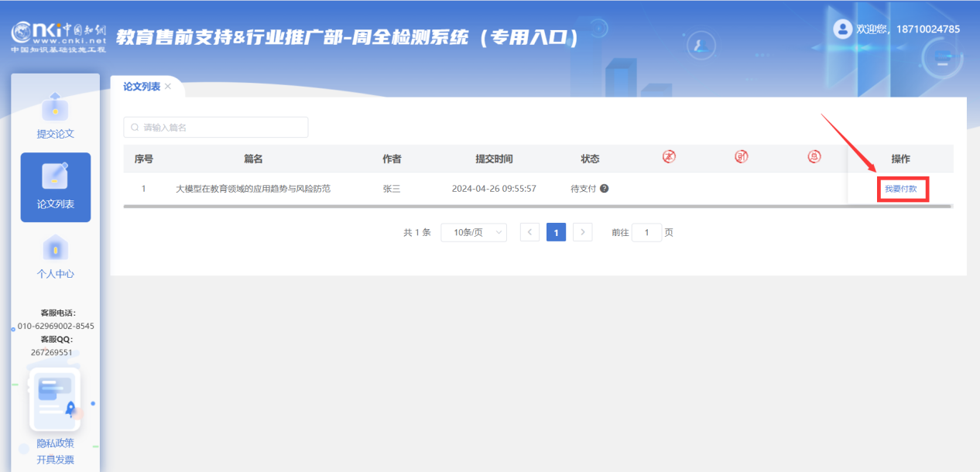Click the third red circular column header icon

click(x=814, y=157)
